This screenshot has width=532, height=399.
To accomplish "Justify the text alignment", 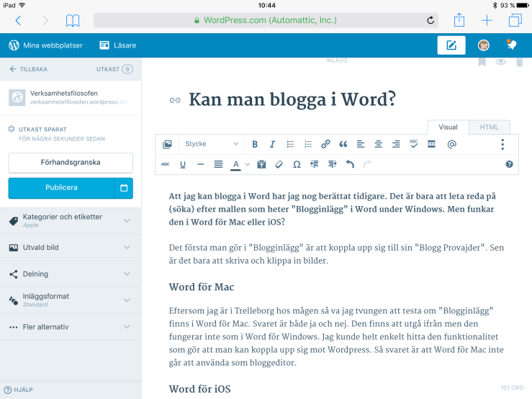I will click(x=218, y=164).
